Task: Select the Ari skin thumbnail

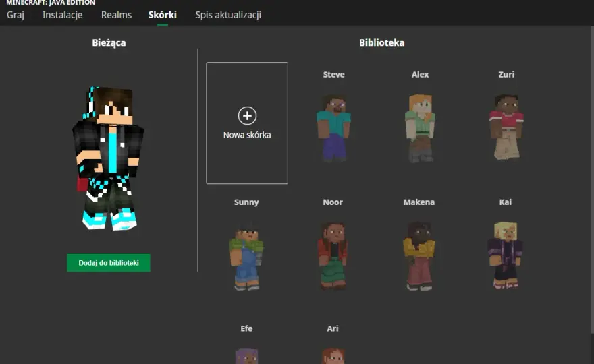Action: pos(333,356)
